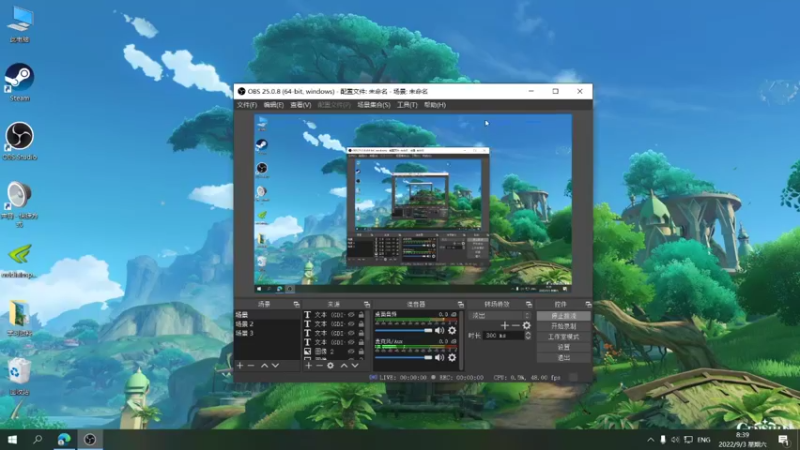Show hidden icons chevron in system tray

coord(651,439)
